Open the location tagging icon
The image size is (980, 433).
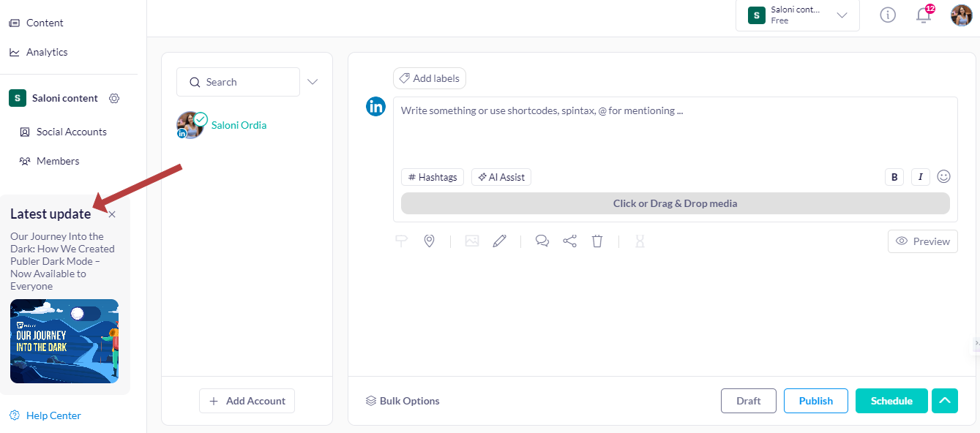pos(429,241)
